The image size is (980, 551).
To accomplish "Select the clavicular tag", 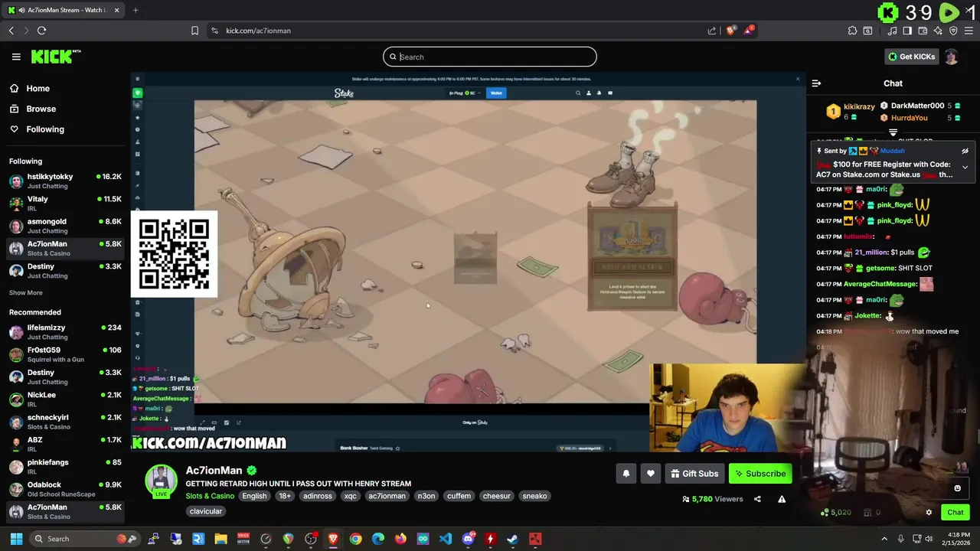I will (x=205, y=511).
